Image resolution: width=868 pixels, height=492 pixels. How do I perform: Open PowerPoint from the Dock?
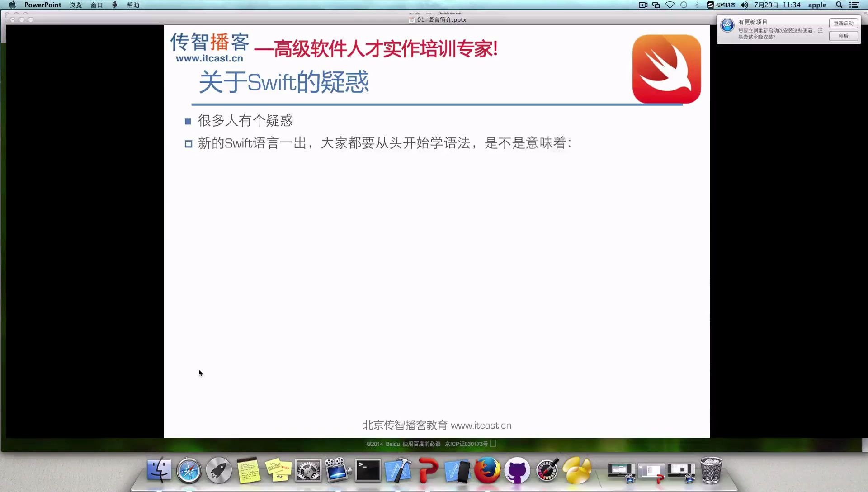428,471
